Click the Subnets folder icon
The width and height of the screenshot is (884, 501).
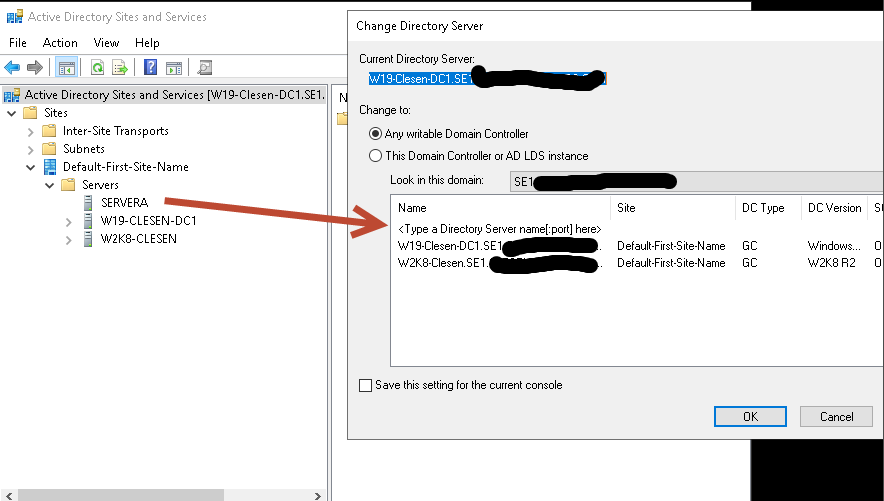[x=49, y=149]
